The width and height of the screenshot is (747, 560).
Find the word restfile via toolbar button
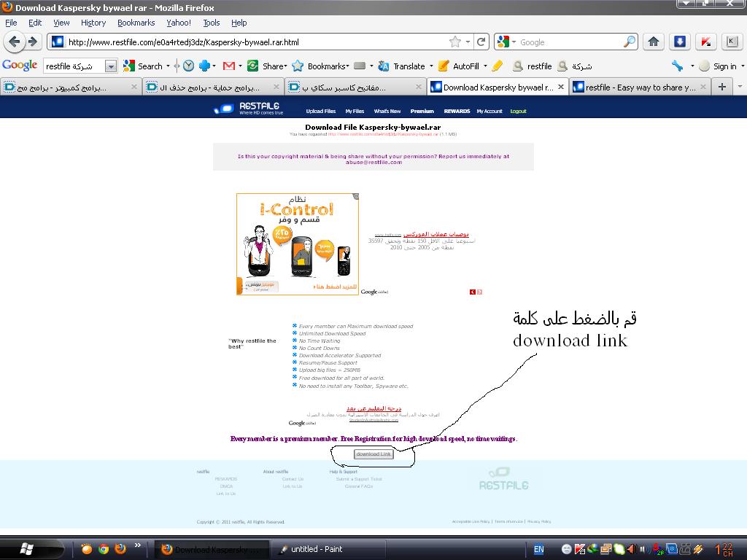tap(532, 66)
